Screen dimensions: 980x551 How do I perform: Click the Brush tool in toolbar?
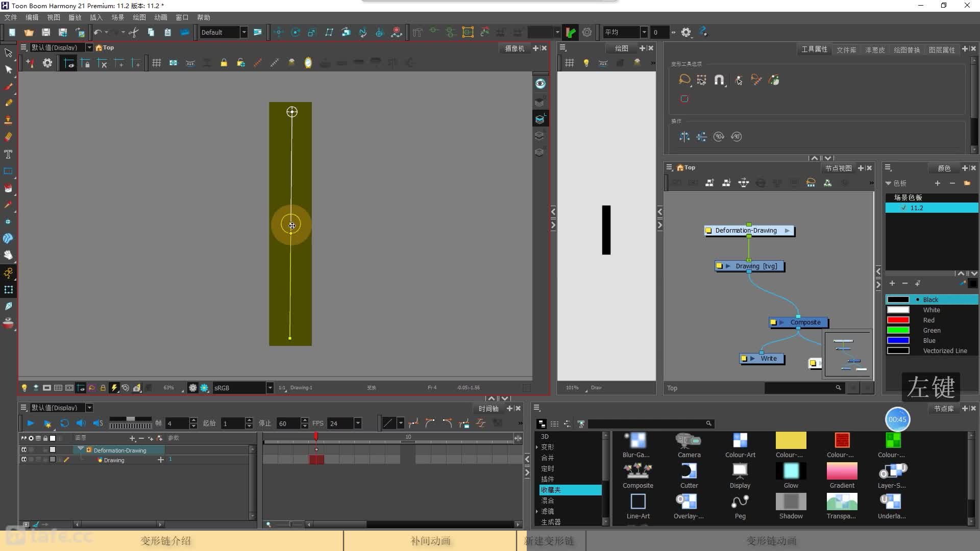coord(8,86)
